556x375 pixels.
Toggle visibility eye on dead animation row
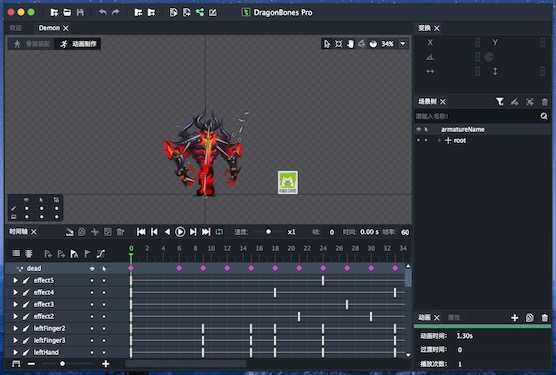pos(92,269)
